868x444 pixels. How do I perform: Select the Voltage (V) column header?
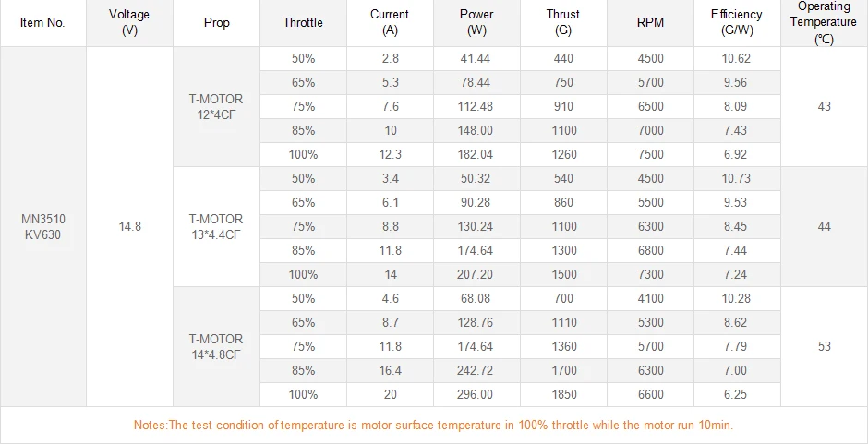129,23
